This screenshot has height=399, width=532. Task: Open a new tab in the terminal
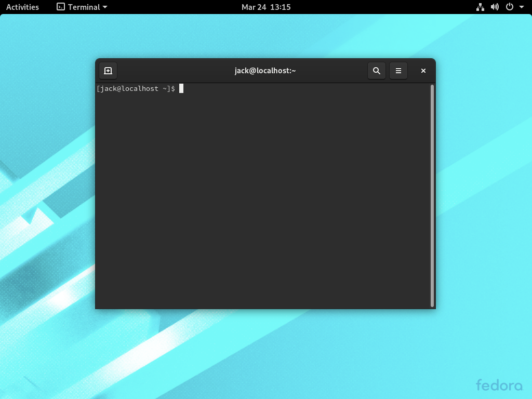pos(108,71)
